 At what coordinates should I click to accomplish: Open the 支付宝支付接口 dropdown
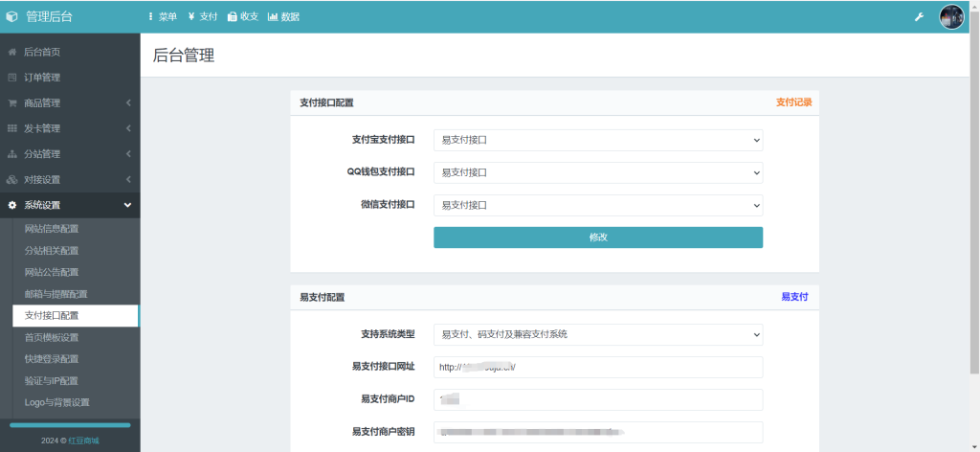(x=598, y=140)
